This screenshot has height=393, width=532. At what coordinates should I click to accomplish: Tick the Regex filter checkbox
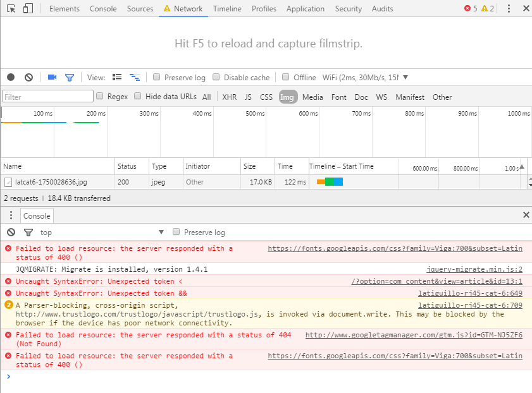100,97
